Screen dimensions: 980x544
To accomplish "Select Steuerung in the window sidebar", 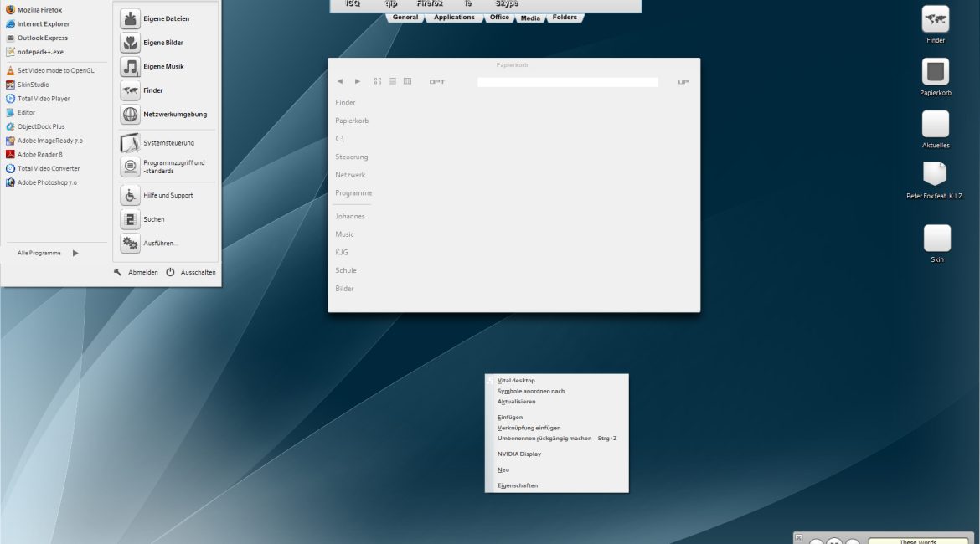I will click(352, 157).
